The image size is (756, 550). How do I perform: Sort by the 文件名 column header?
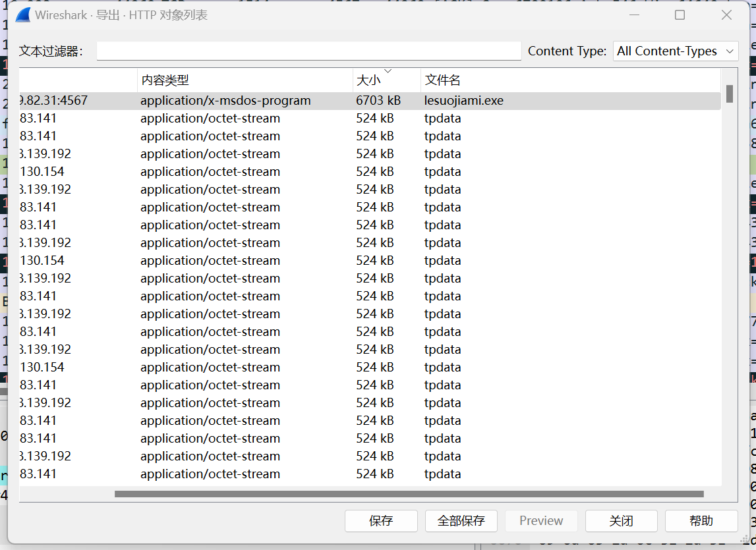click(571, 80)
